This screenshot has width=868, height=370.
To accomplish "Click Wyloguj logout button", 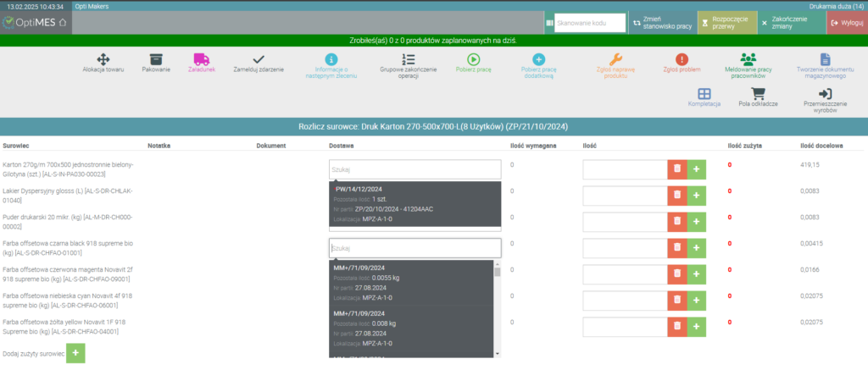I will pos(845,23).
